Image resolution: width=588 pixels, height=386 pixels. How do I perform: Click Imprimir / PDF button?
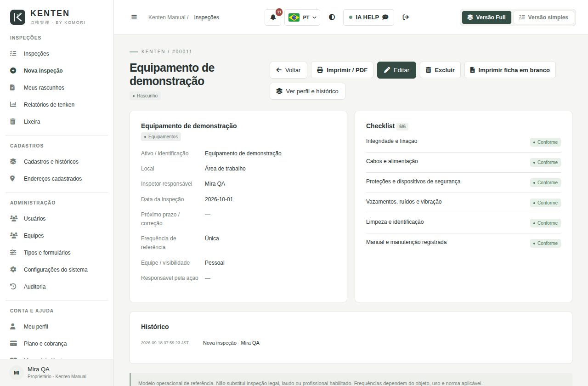[342, 70]
